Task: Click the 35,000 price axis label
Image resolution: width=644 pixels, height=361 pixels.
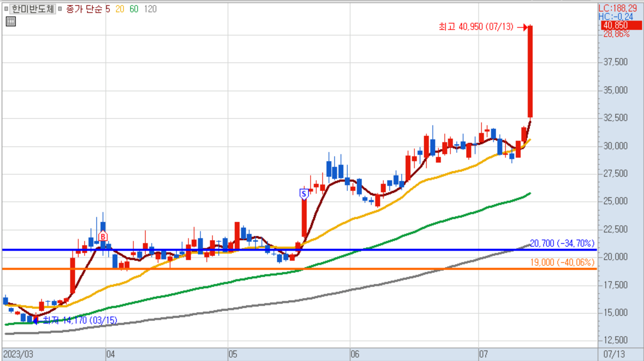Action: click(616, 90)
